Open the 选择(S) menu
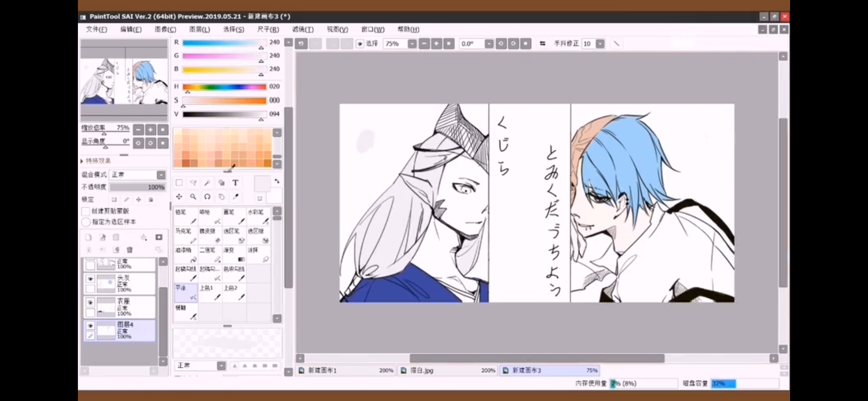Screen dimensions: 868x401 tap(234, 29)
